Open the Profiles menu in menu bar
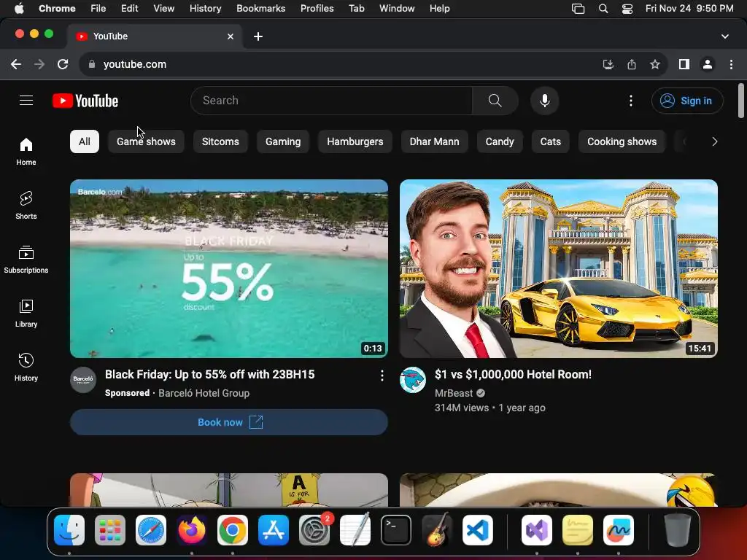The height and width of the screenshot is (560, 747). click(317, 8)
